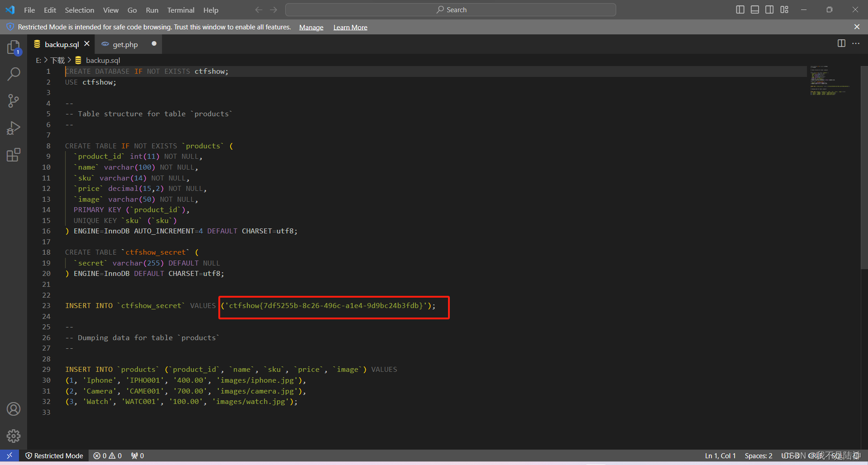868x465 pixels.
Task: Toggle the primary side bar layout icon
Action: (x=740, y=9)
